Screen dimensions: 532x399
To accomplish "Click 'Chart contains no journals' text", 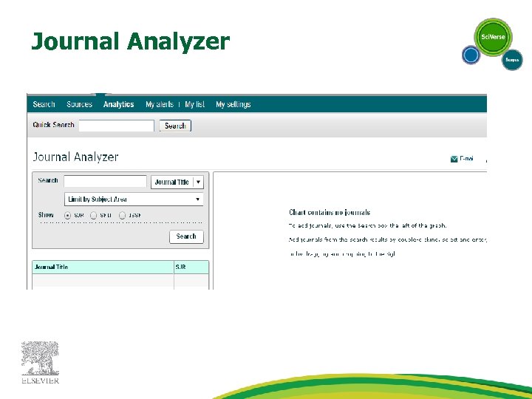I will point(330,212).
